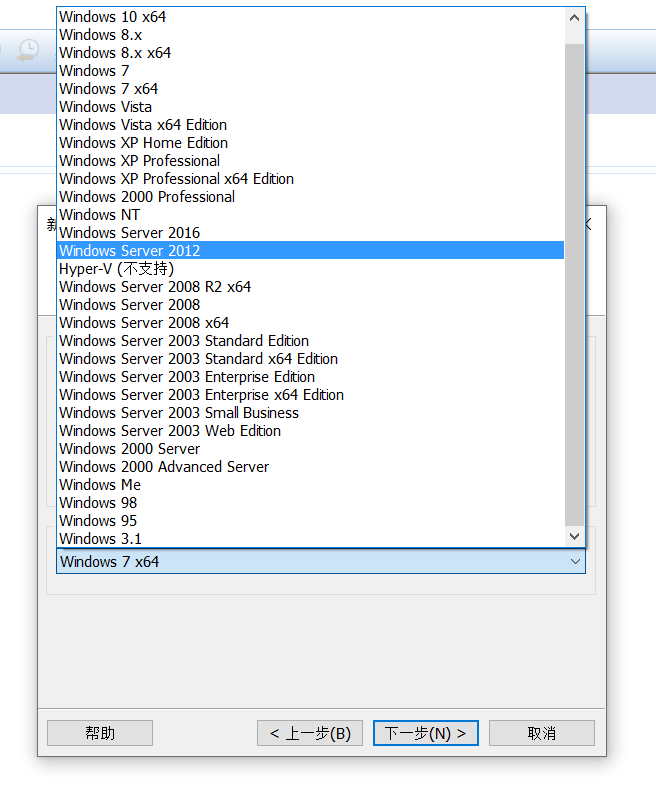Image resolution: width=656 pixels, height=789 pixels.
Task: Proceed with 下一步(N) button
Action: 426,733
